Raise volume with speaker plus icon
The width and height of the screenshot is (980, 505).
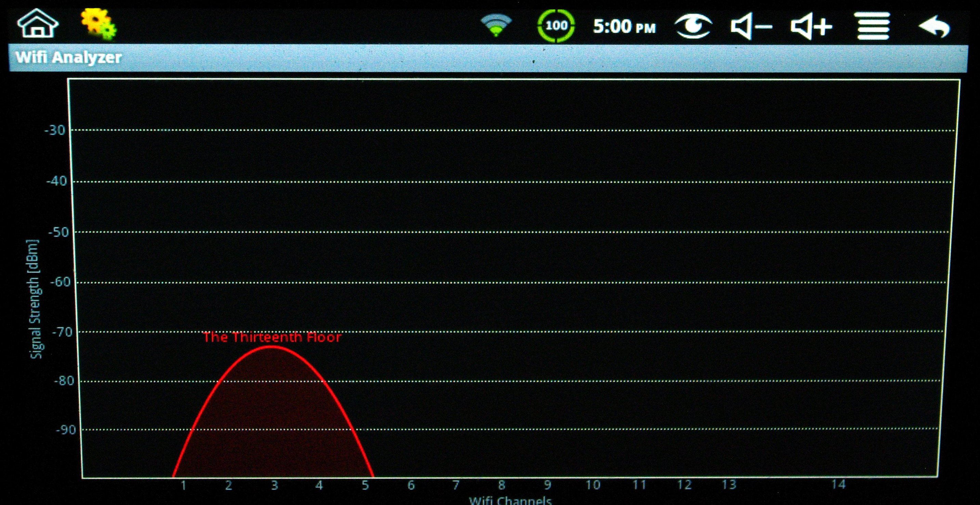coord(811,26)
